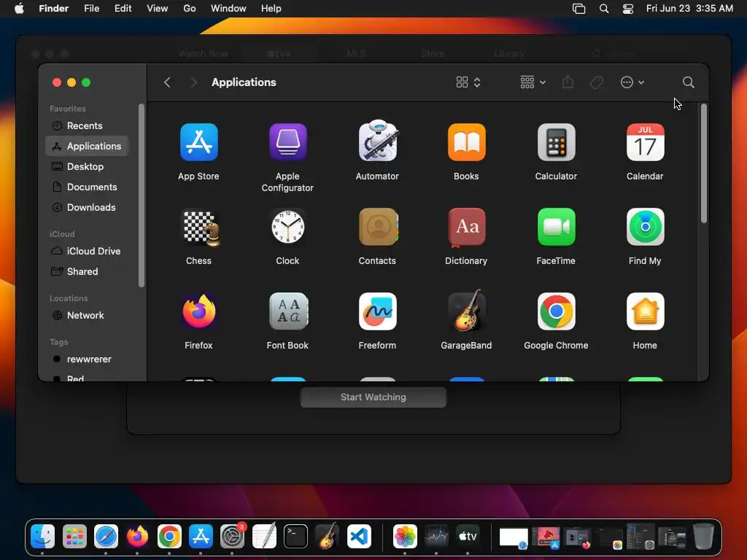Open the More actions ellipsis dropdown
Image resolution: width=747 pixels, height=560 pixels.
(632, 82)
